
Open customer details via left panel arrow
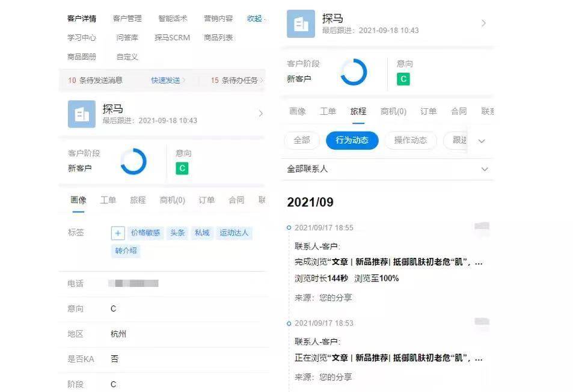click(260, 113)
